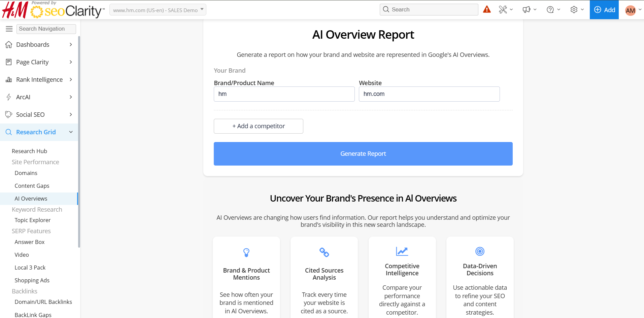Toggle the hamburger navigation menu icon

pyautogui.click(x=9, y=29)
